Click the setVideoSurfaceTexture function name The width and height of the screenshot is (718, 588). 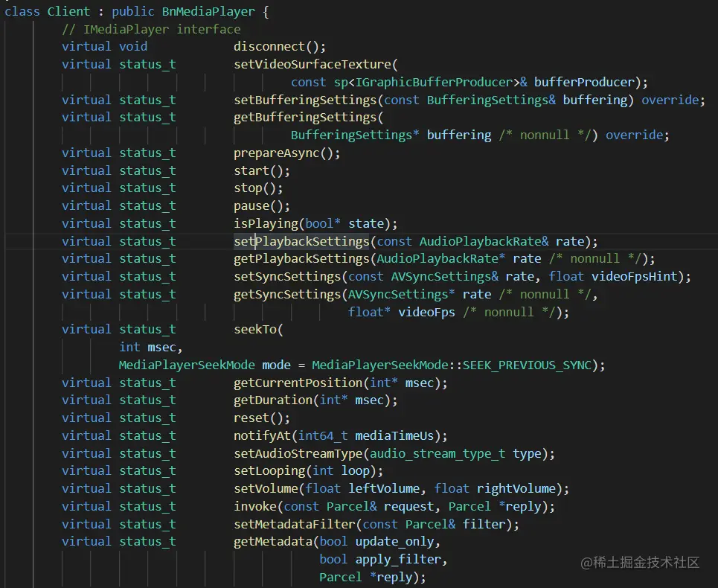point(312,65)
